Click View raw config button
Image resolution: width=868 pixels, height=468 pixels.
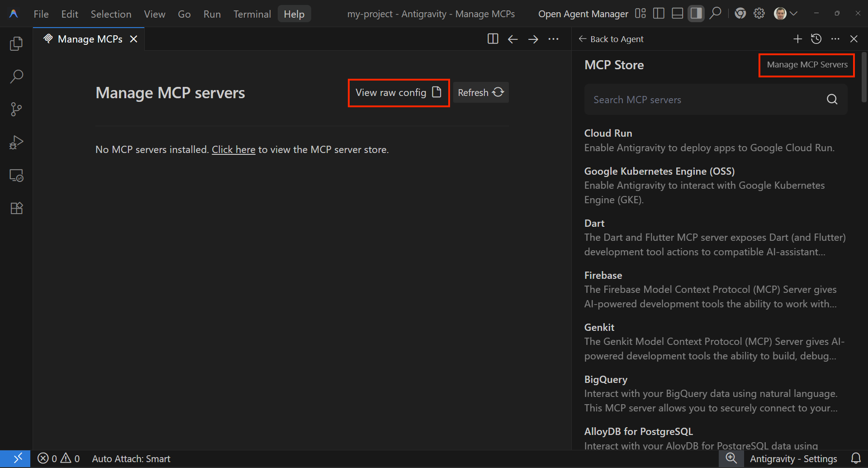[x=398, y=92]
